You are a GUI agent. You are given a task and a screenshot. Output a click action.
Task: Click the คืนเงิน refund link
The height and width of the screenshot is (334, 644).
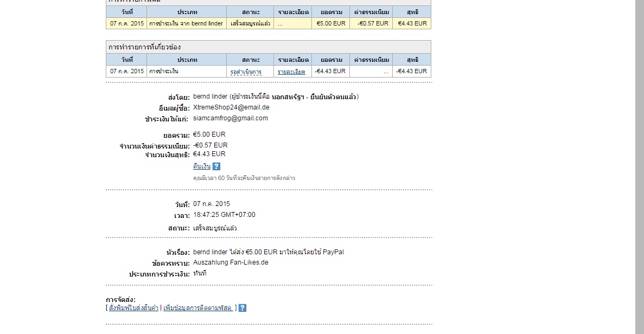click(x=201, y=166)
